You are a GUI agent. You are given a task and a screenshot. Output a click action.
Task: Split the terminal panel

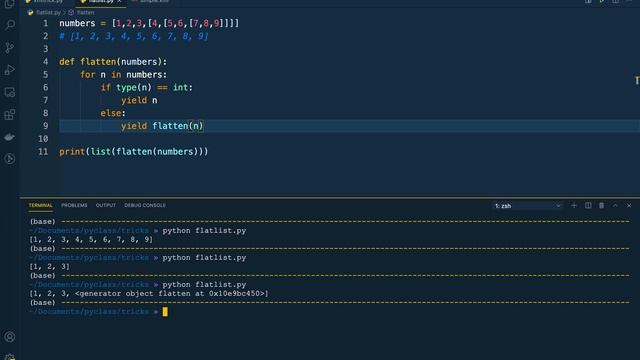588,206
